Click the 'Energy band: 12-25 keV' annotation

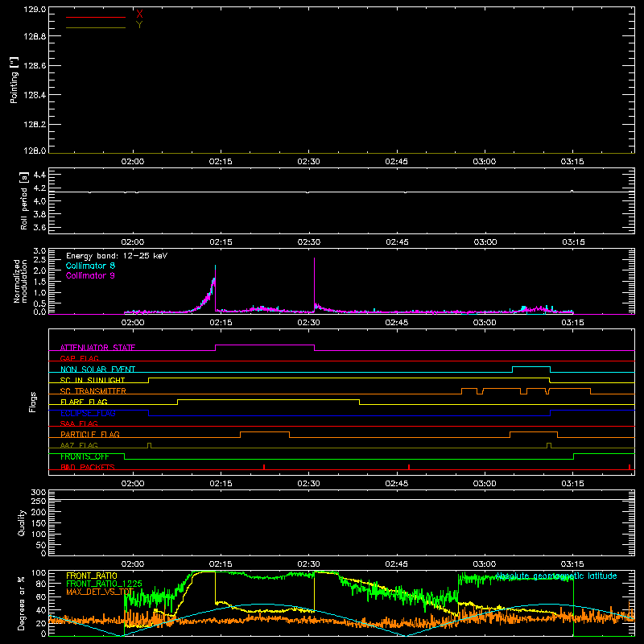point(117,256)
